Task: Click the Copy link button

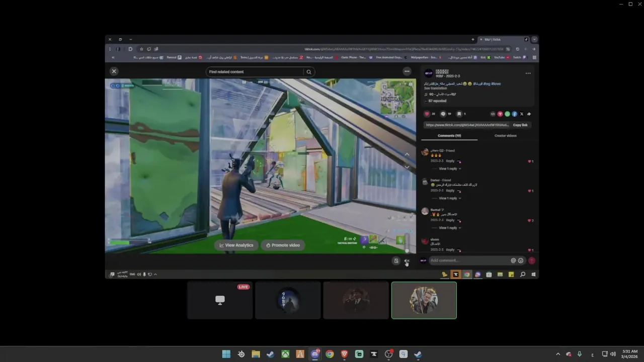Action: [x=520, y=125]
